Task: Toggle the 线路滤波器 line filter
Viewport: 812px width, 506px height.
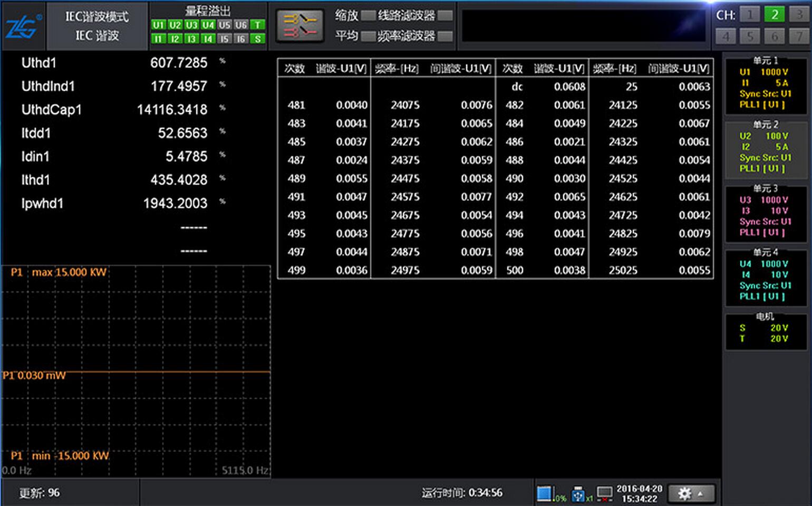Action: [445, 15]
